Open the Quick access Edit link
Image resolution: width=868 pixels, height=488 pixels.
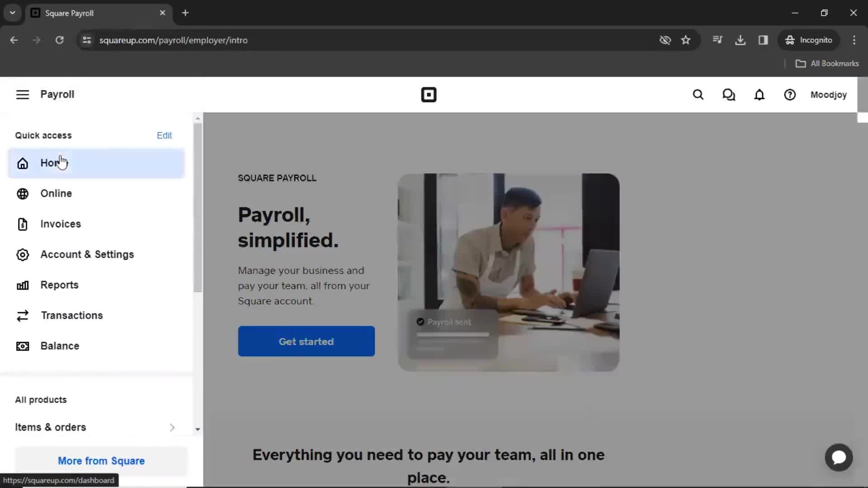pos(164,135)
